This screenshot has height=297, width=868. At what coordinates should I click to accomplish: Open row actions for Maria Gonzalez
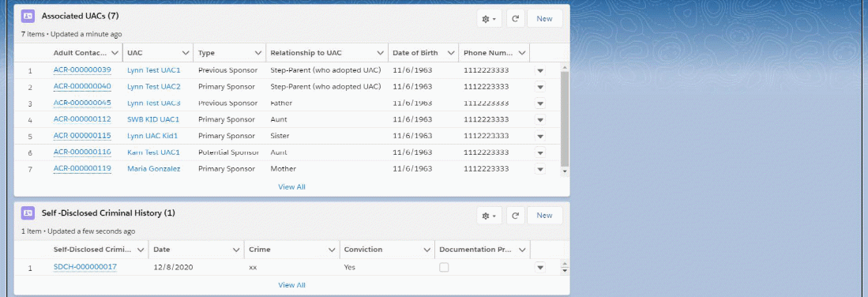coord(540,169)
